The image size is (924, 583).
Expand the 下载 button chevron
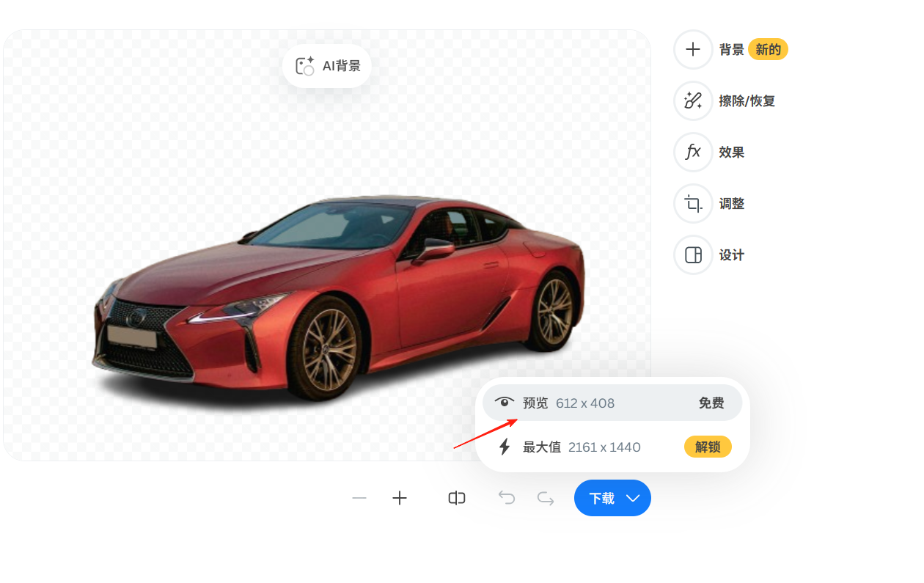[634, 499]
